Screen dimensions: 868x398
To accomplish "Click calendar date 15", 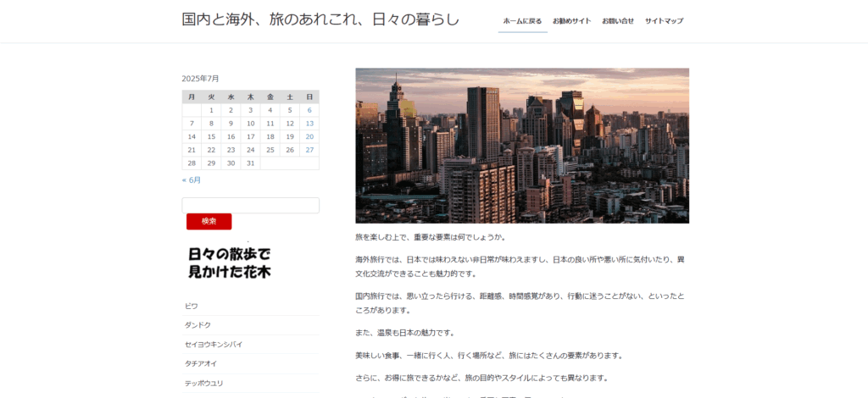I will tap(211, 136).
